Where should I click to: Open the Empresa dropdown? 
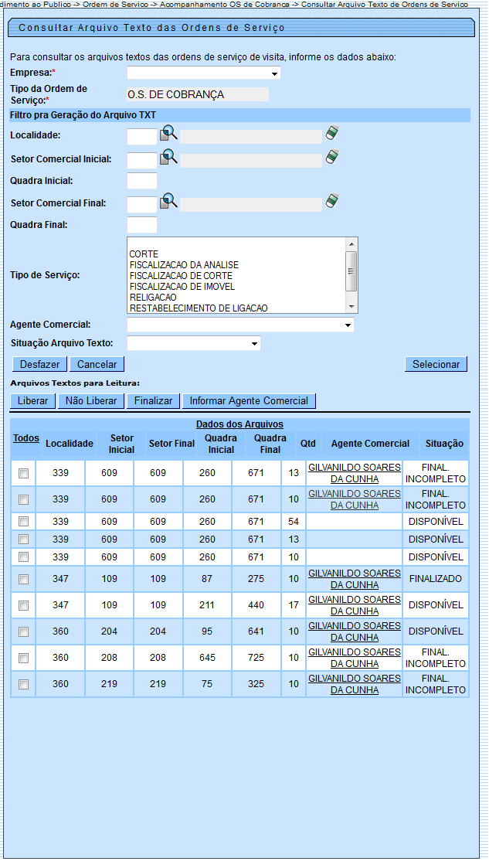(x=204, y=73)
